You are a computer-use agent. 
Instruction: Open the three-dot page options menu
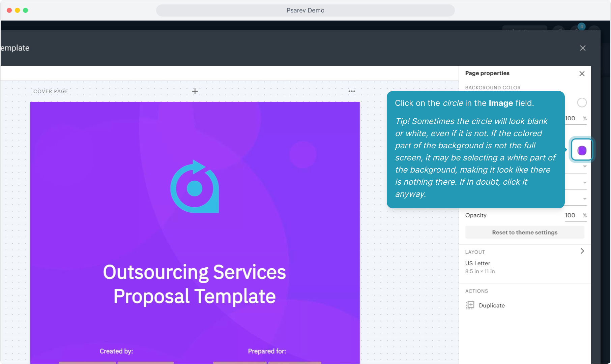(352, 91)
